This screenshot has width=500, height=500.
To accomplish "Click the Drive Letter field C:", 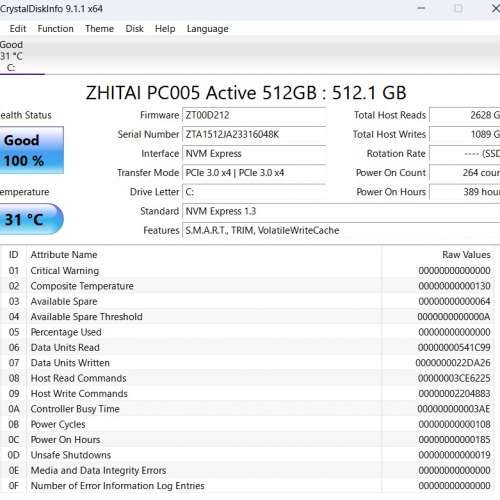I will click(254, 192).
